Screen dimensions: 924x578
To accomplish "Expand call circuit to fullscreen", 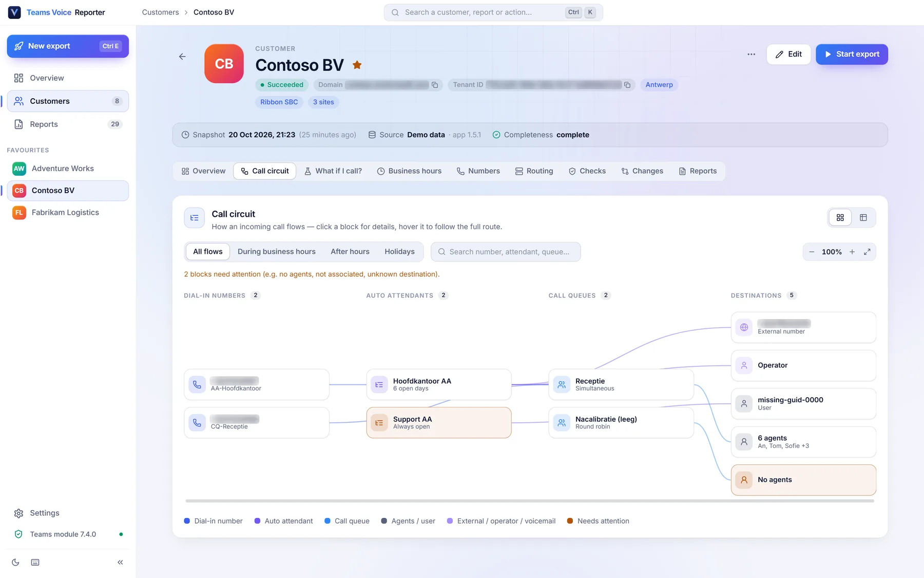I will click(x=867, y=252).
